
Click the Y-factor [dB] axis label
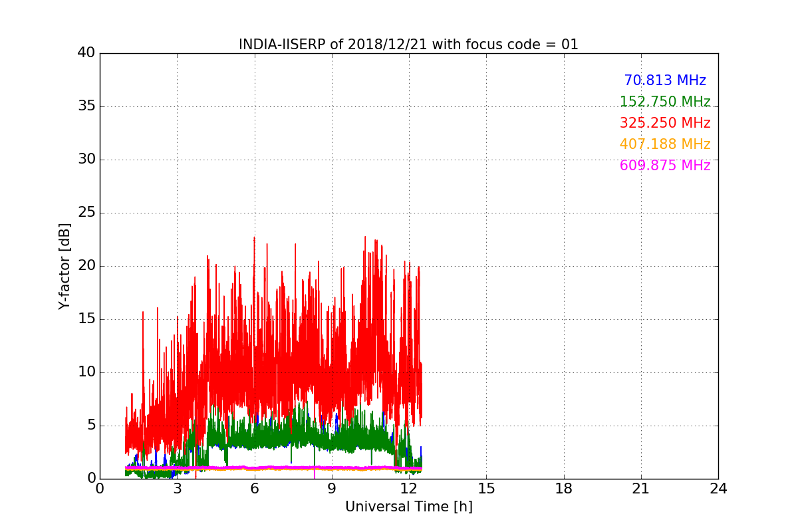[65, 266]
